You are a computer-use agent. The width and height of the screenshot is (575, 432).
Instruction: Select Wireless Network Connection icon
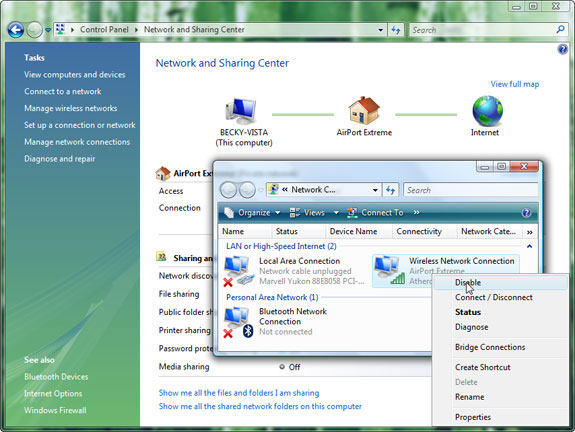[389, 270]
